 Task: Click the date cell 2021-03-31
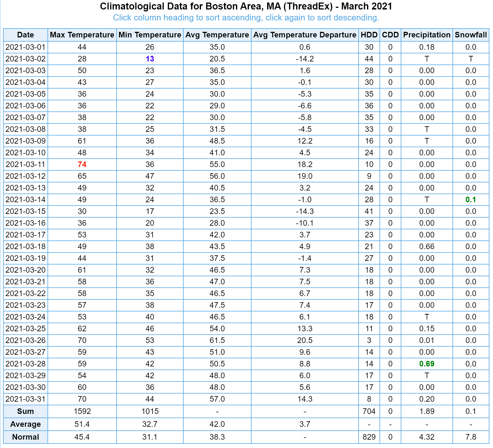(x=25, y=399)
